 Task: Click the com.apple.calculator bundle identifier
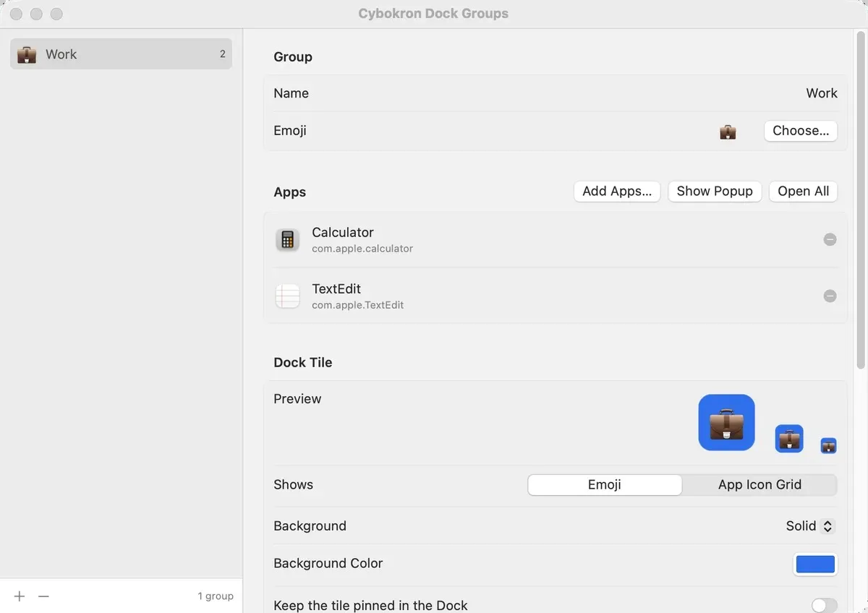click(362, 249)
